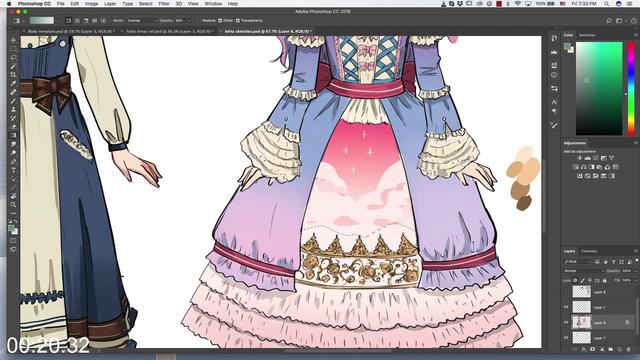Select the Healing Brush tool
Viewport: 640px width, 360px height.
click(x=13, y=92)
